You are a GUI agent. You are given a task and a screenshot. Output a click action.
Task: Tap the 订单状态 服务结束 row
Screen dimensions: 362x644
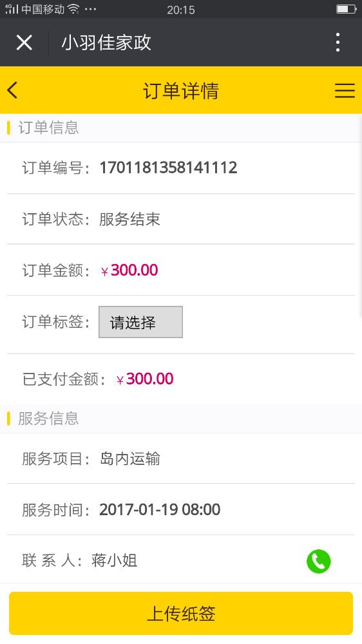[x=181, y=219]
